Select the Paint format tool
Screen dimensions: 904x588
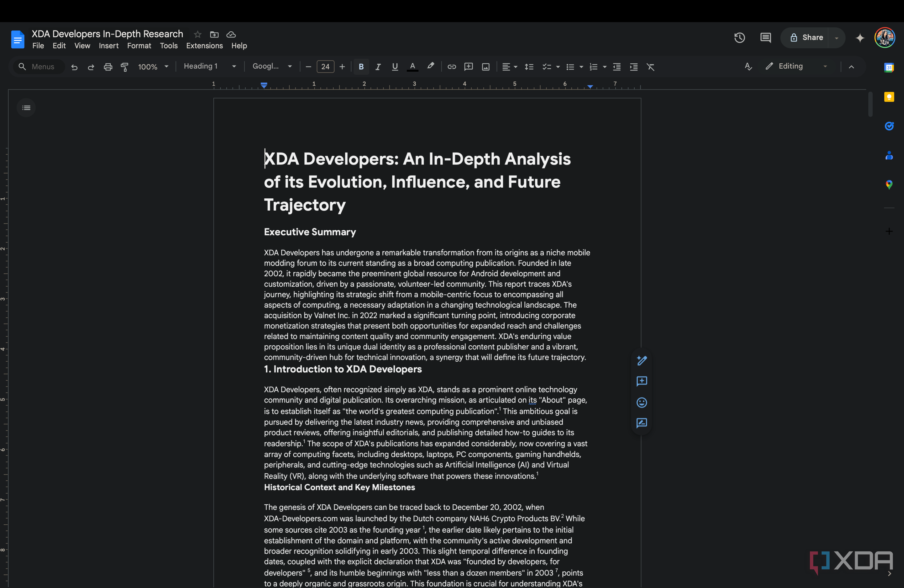tap(125, 67)
